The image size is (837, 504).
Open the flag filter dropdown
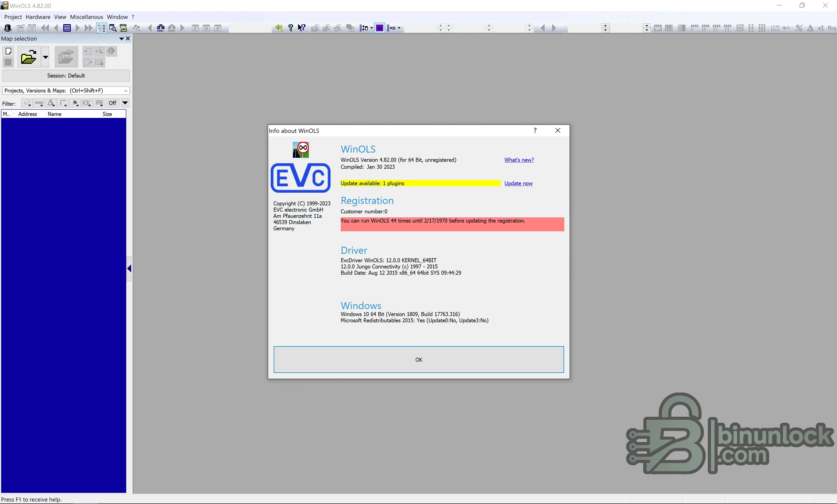pos(75,103)
